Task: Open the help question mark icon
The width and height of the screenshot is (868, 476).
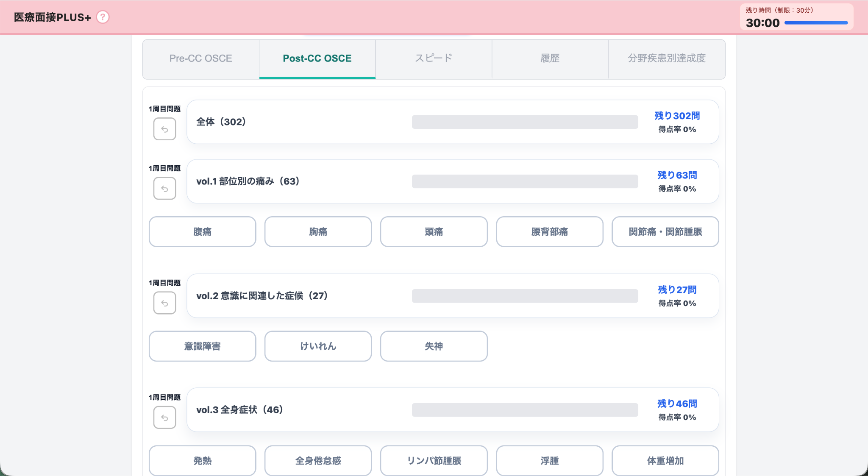Action: (103, 17)
